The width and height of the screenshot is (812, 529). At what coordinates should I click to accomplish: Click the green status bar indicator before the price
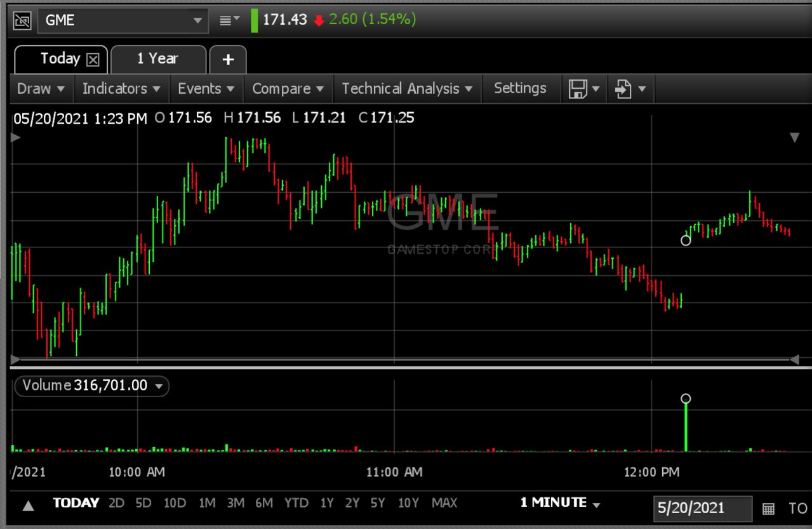click(x=255, y=20)
